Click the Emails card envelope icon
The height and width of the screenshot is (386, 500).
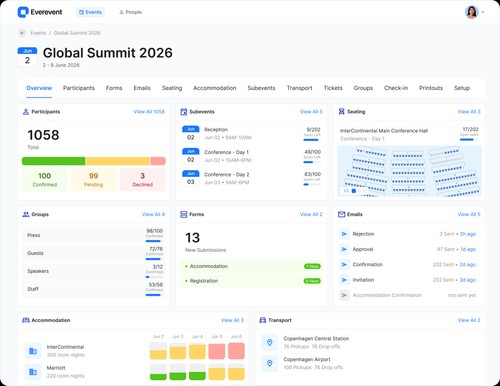(341, 214)
